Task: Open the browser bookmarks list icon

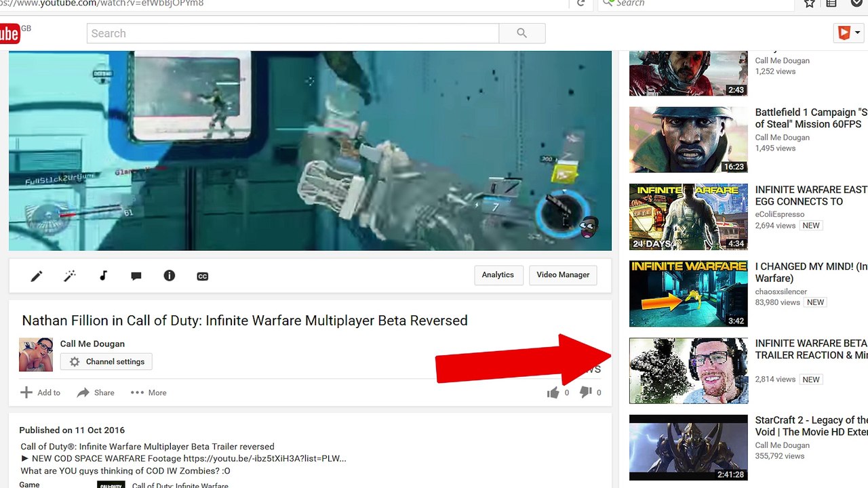Action: [831, 3]
